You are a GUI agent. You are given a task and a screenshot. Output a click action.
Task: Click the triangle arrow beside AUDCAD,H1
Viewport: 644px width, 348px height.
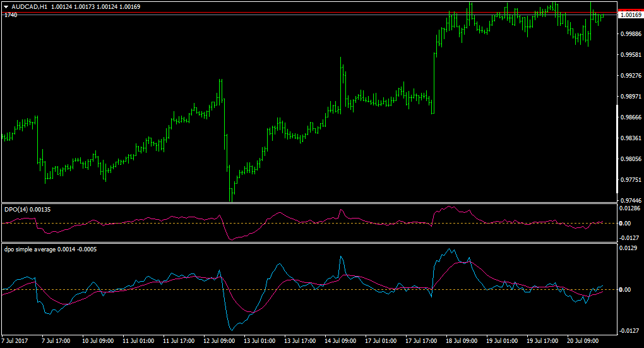click(6, 7)
